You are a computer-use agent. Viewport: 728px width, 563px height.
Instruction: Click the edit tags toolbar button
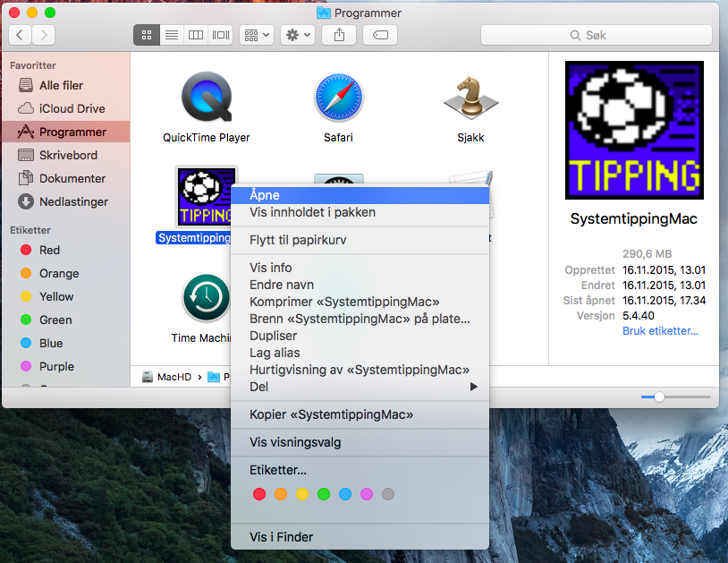coord(380,35)
